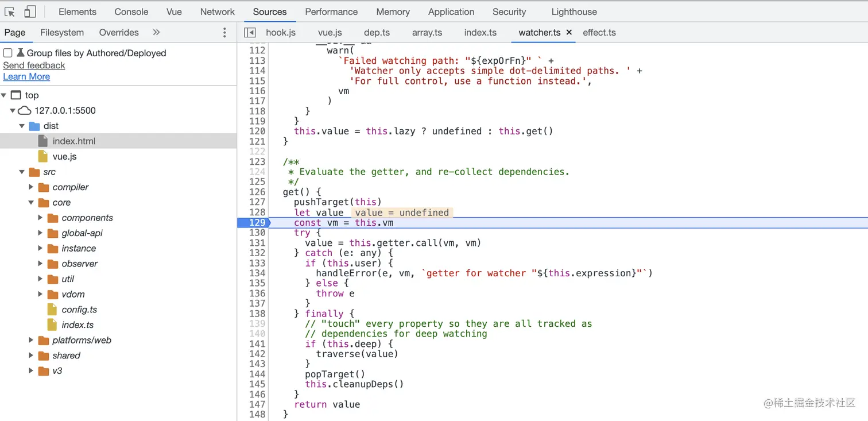Click the global-api folder icon

click(53, 233)
